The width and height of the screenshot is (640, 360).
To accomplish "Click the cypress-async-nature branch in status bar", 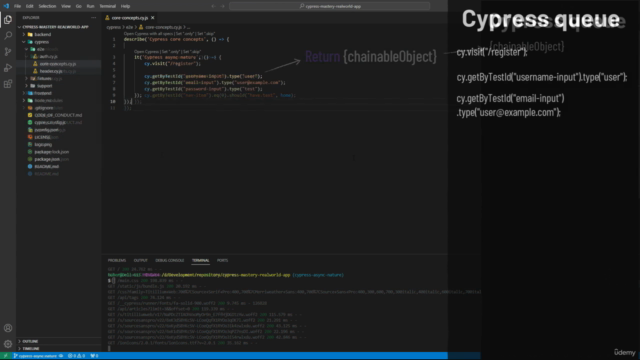I will [x=37, y=356].
